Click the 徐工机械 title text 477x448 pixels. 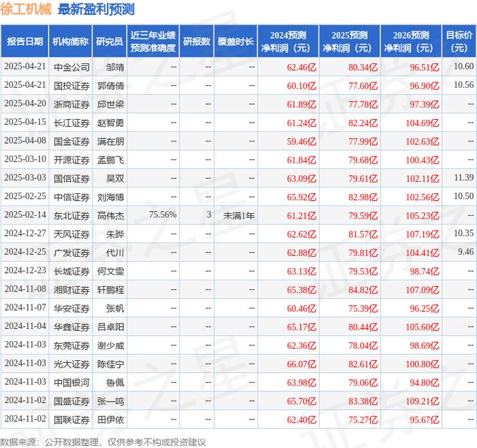pyautogui.click(x=26, y=10)
